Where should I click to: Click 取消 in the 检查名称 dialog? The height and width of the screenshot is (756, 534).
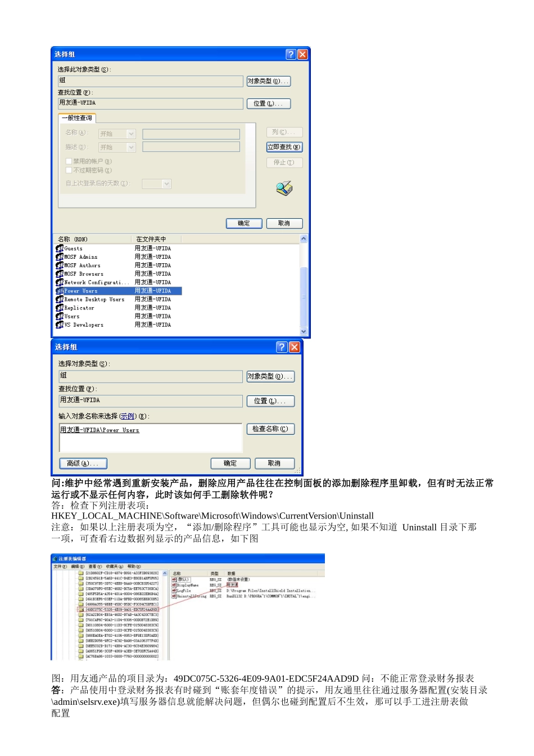[x=274, y=463]
